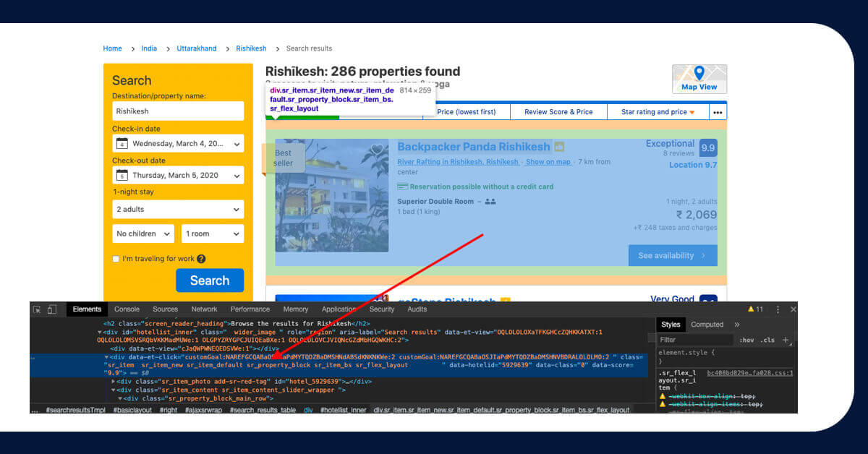This screenshot has height=454, width=868.
Task: Select the Styles tab in sidebar
Action: [x=671, y=325]
